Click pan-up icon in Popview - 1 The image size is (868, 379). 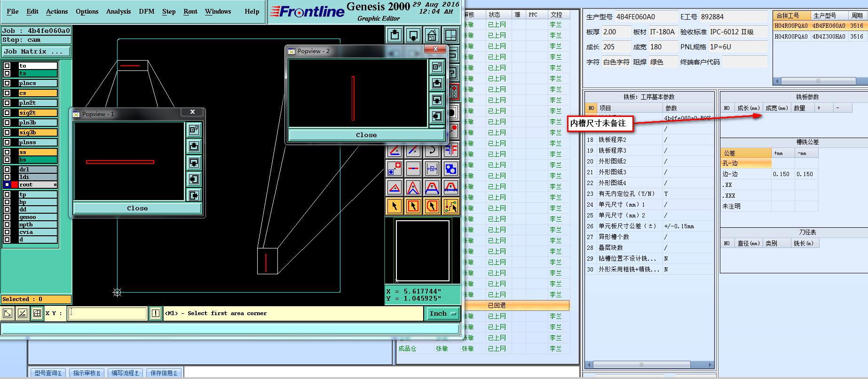tap(194, 146)
